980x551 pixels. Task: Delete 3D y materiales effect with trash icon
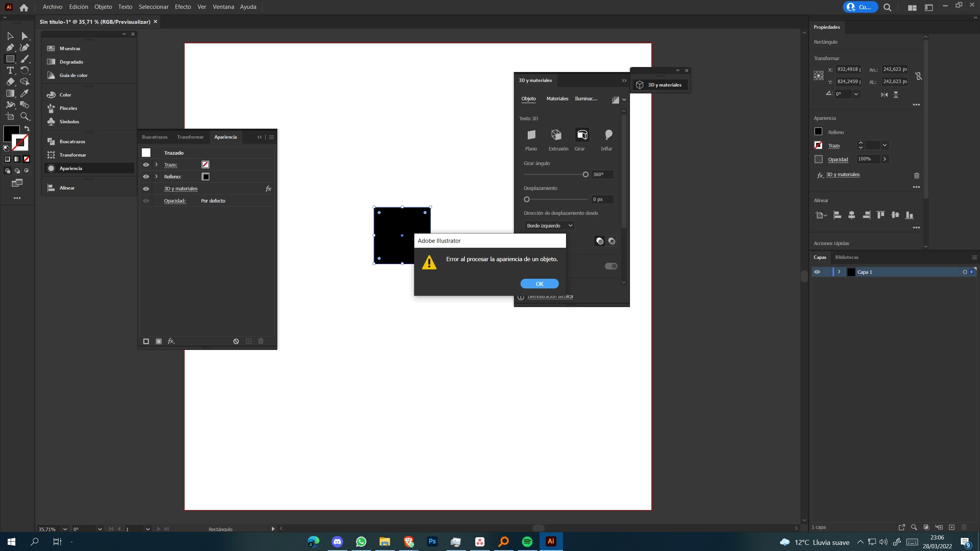tap(916, 176)
